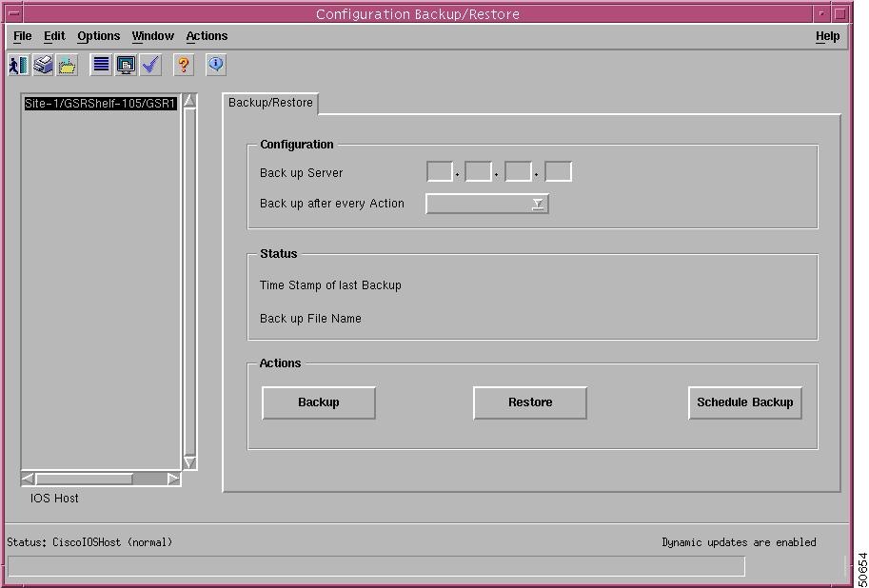Click the Backup button
The width and height of the screenshot is (869, 588).
pos(319,402)
